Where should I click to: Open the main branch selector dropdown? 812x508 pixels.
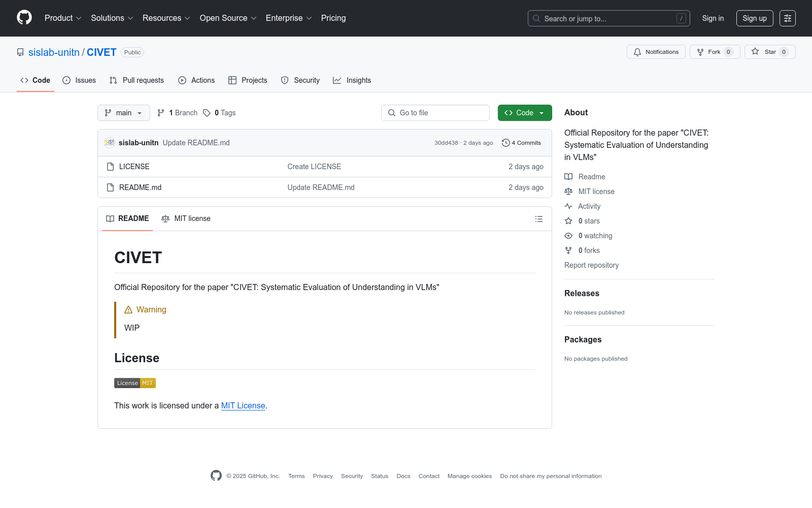(124, 113)
